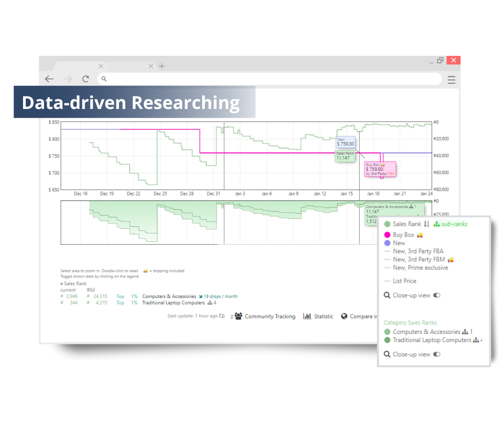The height and width of the screenshot is (423, 504).
Task: Click the magnifier icon in the address bar
Action: (x=104, y=79)
